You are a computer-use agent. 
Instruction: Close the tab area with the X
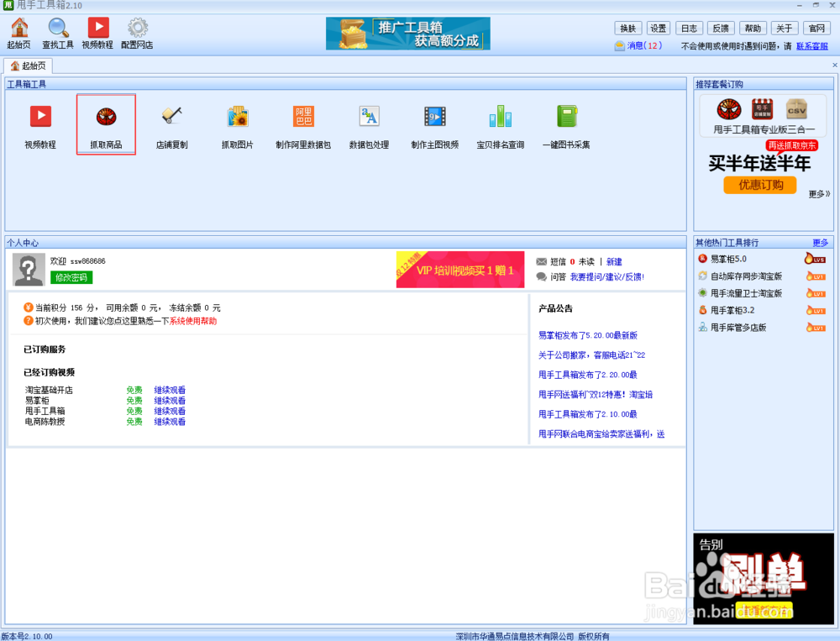[x=835, y=65]
